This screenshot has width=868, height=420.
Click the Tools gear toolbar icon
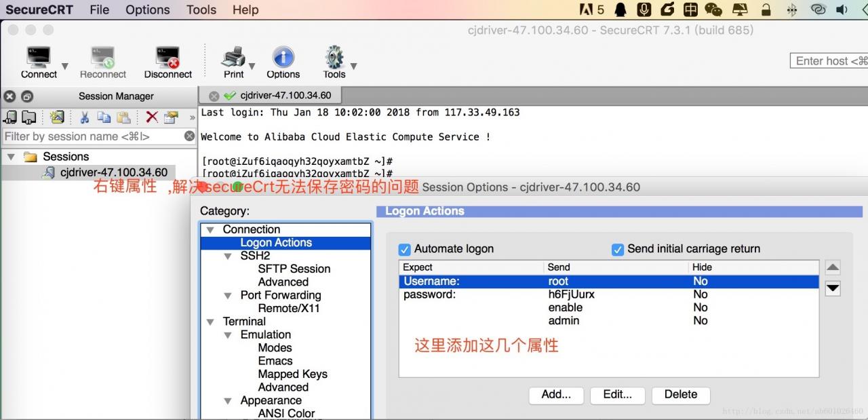[334, 57]
